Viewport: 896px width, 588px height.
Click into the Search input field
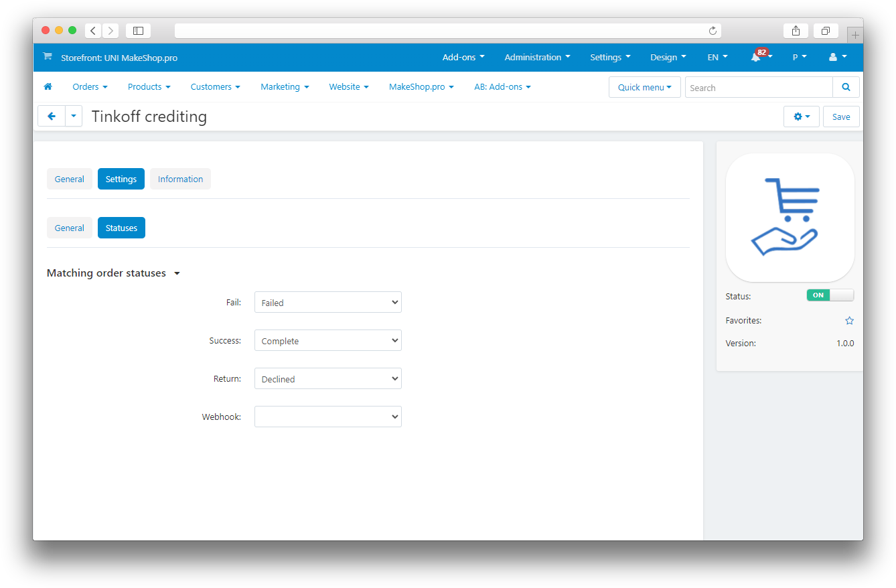(x=758, y=88)
